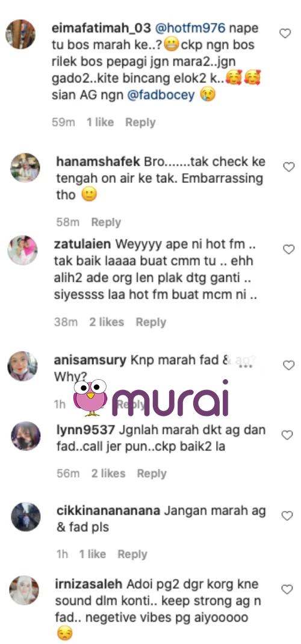Open the @fadbocey mention link
Viewport: 301px width, 644px height.
(x=161, y=95)
